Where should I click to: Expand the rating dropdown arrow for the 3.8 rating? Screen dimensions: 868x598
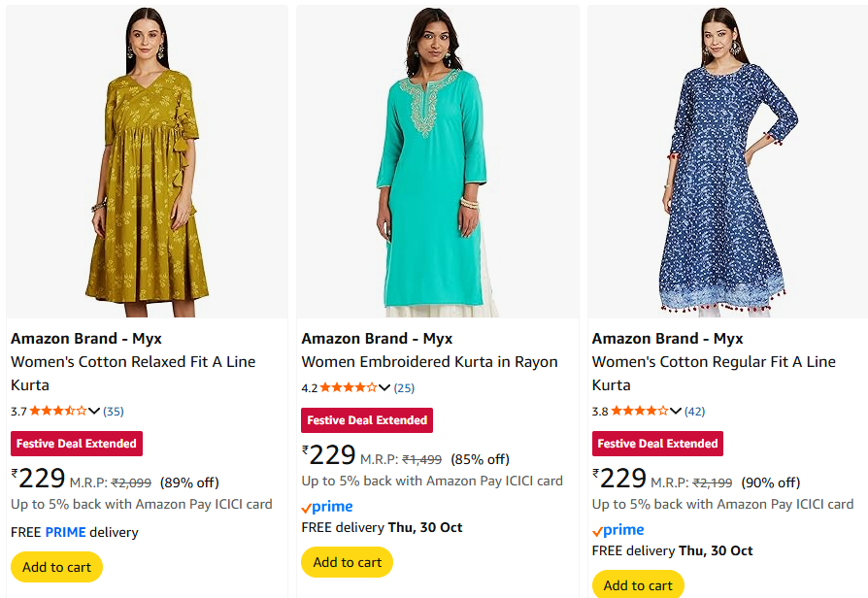[676, 411]
